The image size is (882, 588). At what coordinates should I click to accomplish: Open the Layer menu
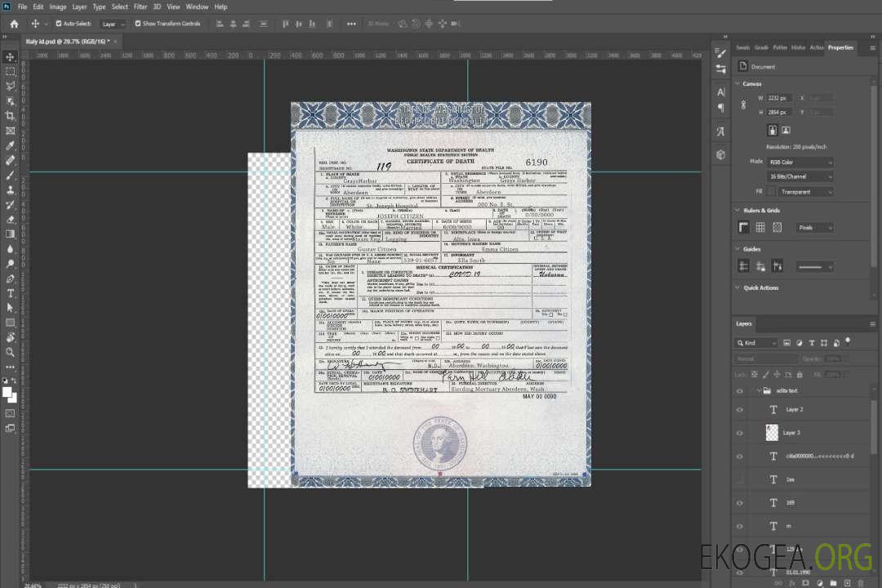tap(79, 7)
